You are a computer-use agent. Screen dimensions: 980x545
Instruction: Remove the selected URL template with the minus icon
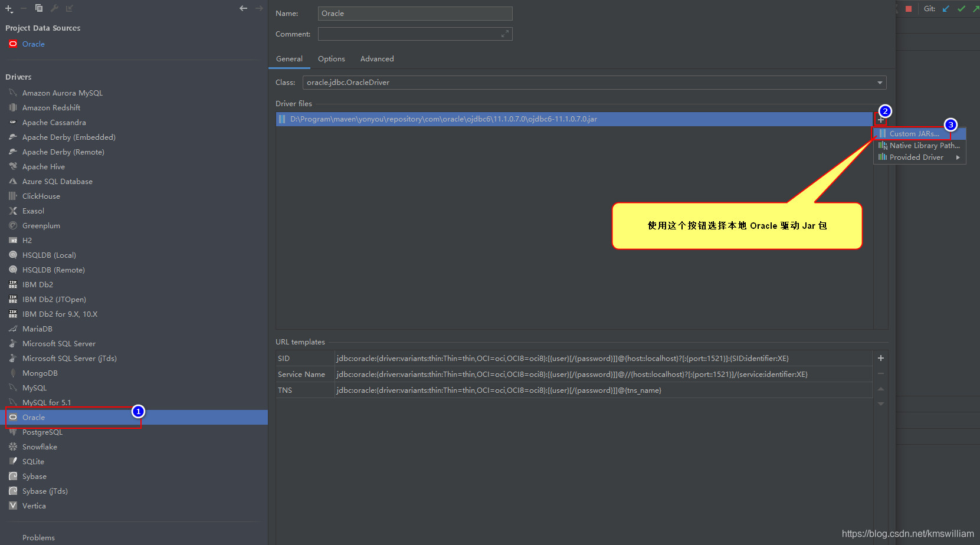881,373
